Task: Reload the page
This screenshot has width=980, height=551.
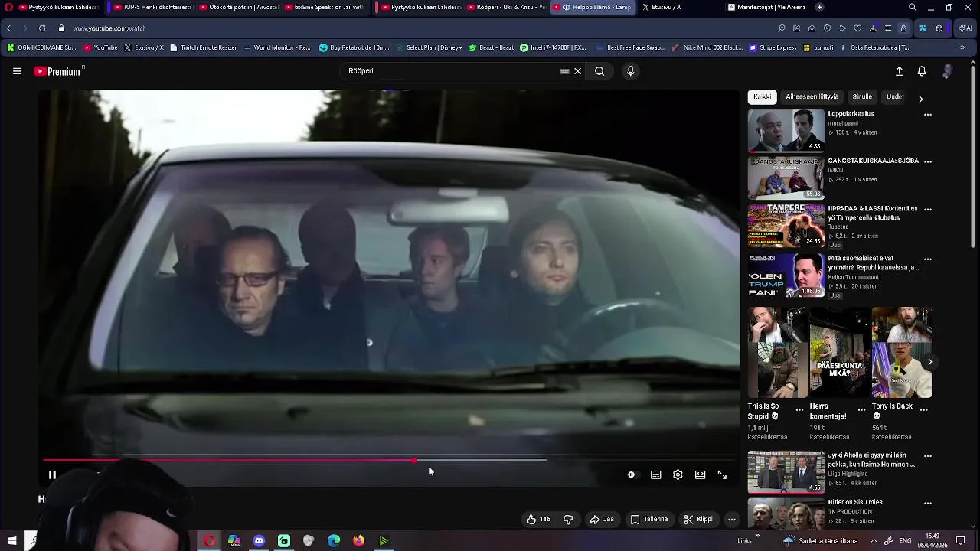Action: pos(42,28)
